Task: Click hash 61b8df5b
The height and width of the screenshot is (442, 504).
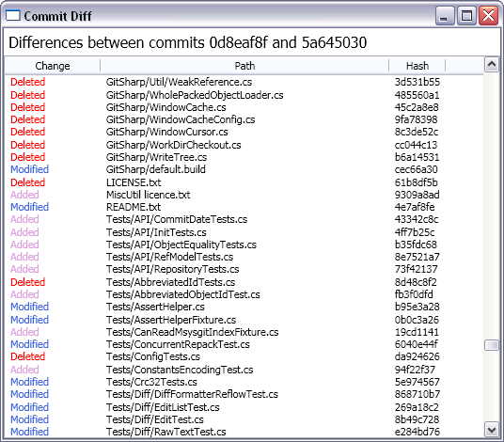Action: pos(416,182)
